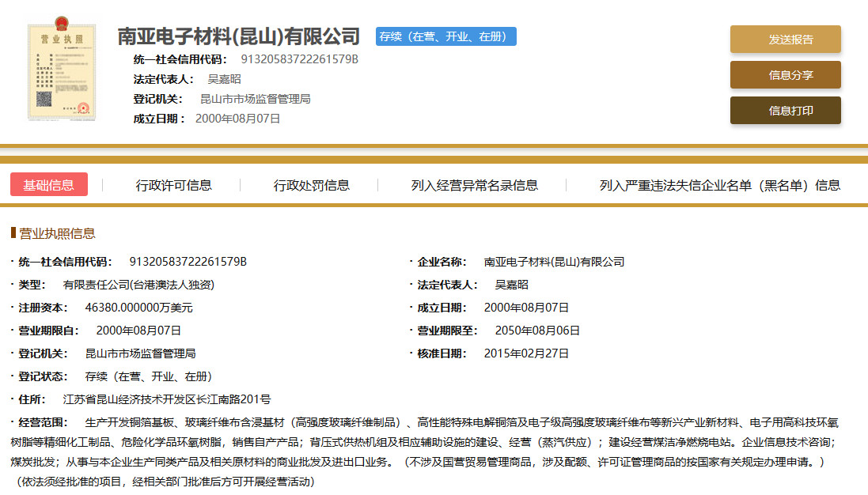Click the 信息分享 button
Screen dimensions: 868x495
point(785,74)
